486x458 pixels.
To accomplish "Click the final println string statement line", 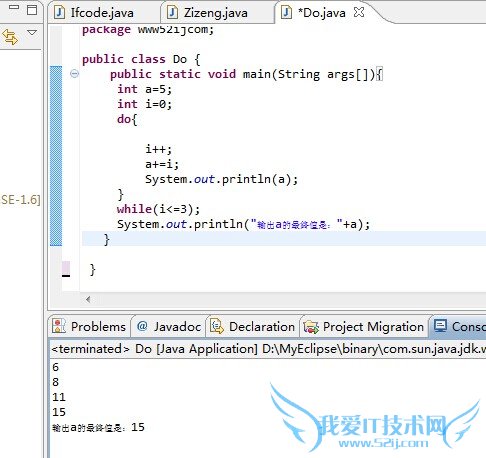I will click(x=243, y=224).
